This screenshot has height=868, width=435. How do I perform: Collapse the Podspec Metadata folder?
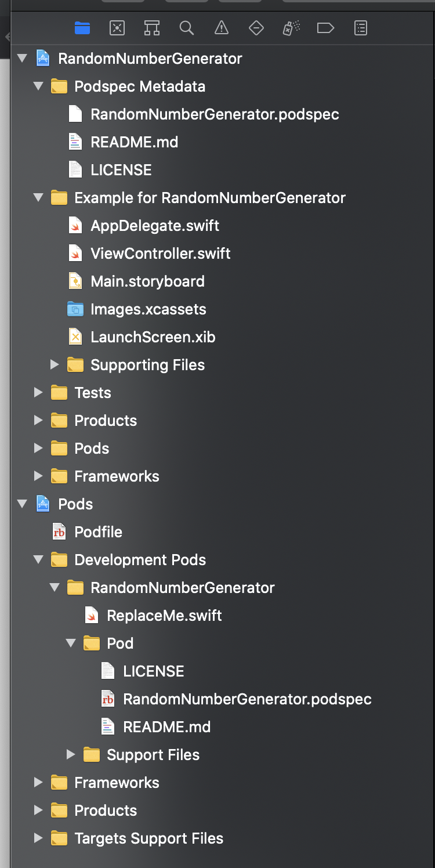click(x=39, y=86)
